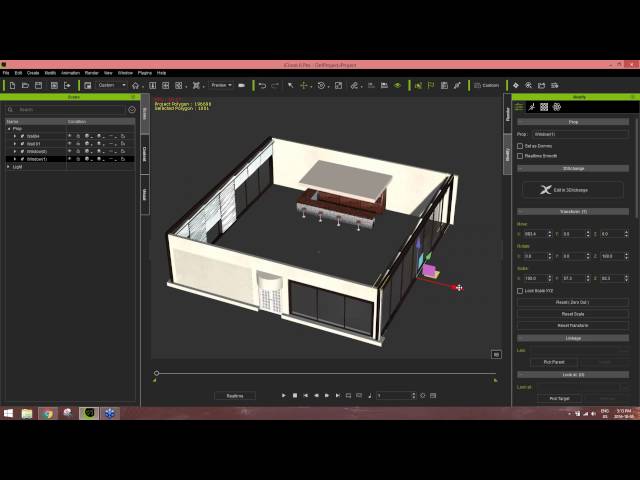The image size is (640, 480).
Task: Create a new project with the blank-page icon
Action: (x=12, y=85)
